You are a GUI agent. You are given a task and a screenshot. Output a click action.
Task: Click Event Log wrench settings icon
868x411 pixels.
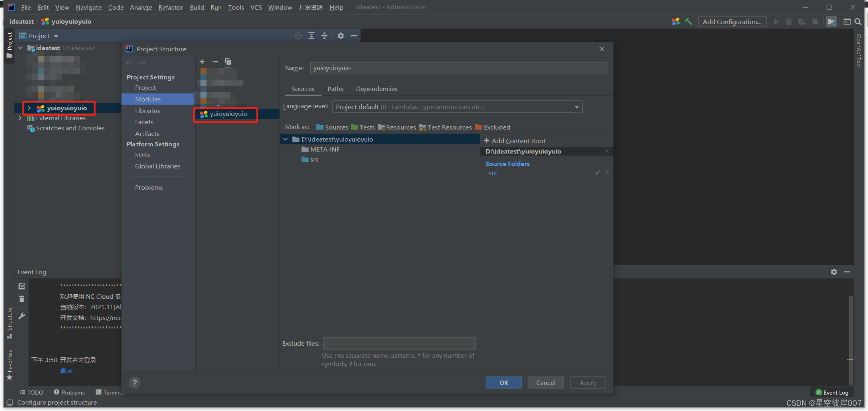click(x=22, y=316)
